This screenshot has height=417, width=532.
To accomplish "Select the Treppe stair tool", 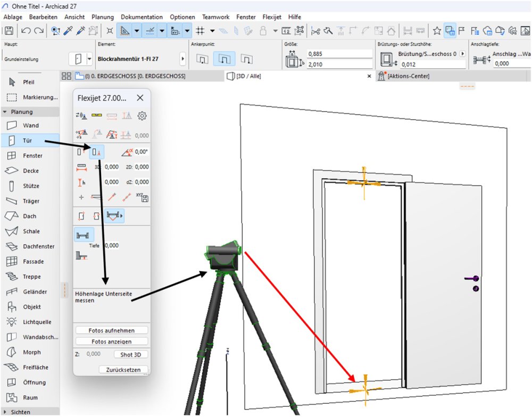I will click(x=30, y=277).
